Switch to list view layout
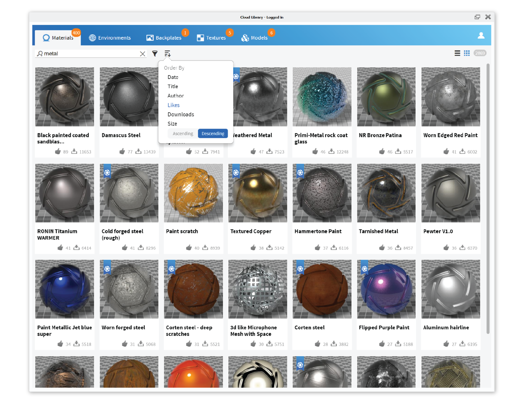Viewport: 532px width, 404px height. pyautogui.click(x=457, y=53)
